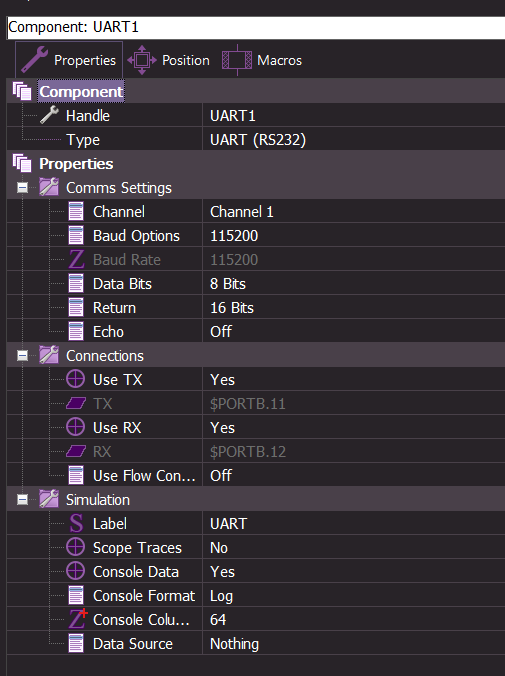This screenshot has width=505, height=676.
Task: Click the wrench icon beside Handle
Action: click(49, 115)
